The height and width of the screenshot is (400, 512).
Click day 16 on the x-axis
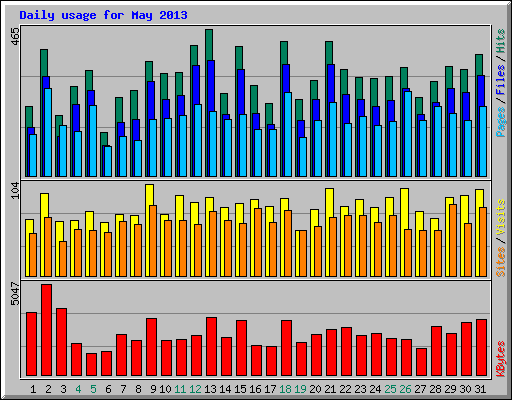pos(255,389)
